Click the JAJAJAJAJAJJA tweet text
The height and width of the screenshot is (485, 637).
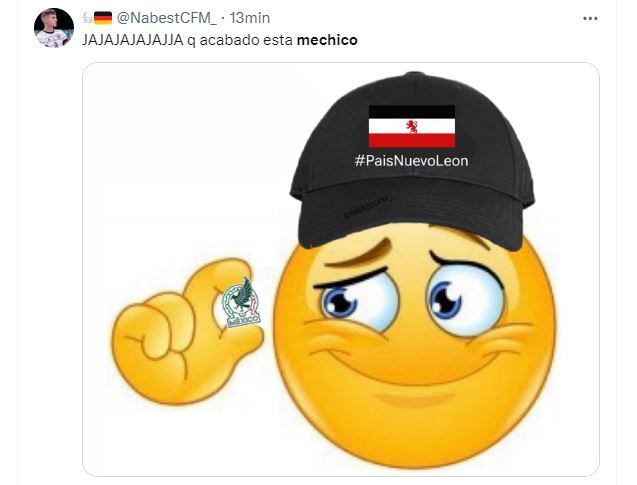pos(132,40)
